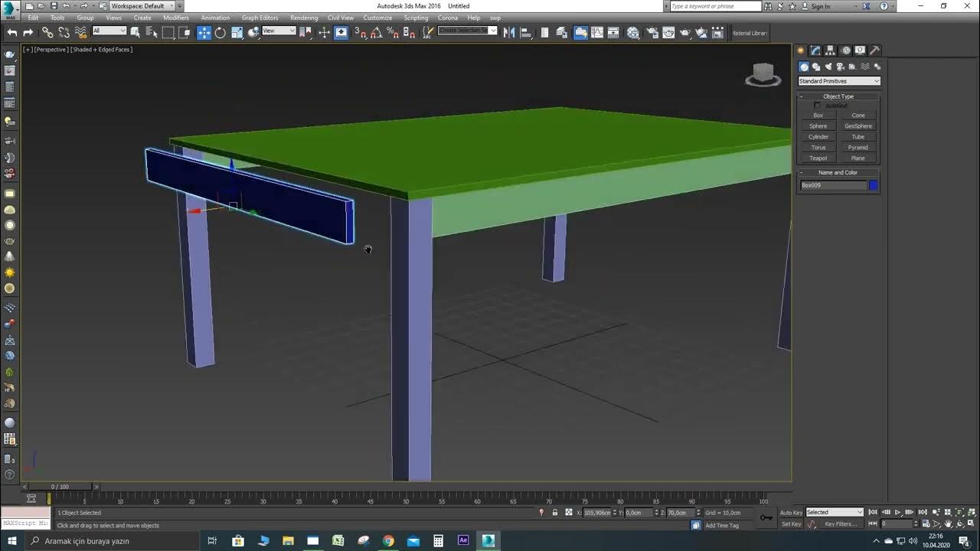Create a Cylinder primitive
This screenshot has height=551, width=980.
(818, 137)
